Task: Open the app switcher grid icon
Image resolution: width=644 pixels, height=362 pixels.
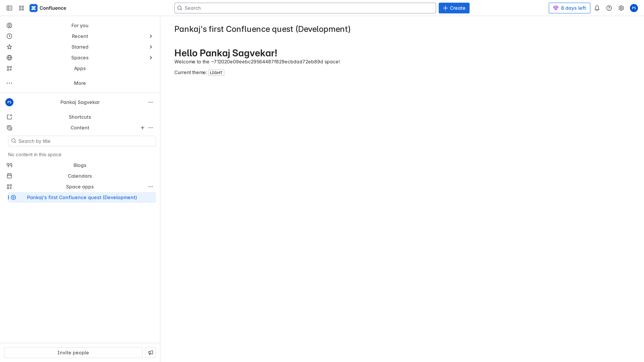Action: tap(21, 8)
